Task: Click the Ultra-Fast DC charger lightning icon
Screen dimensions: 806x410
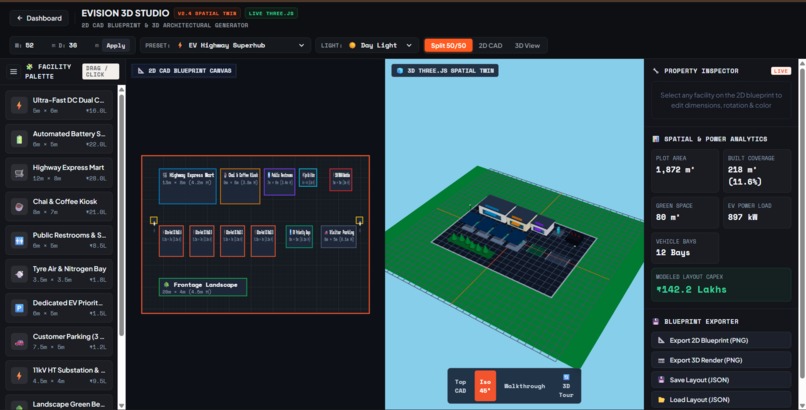Action: (x=20, y=105)
